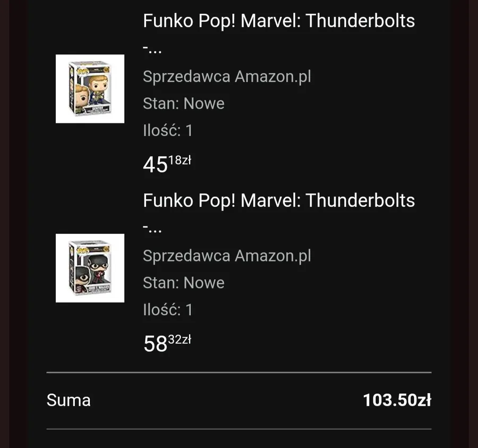
Task: Click the divider line below Suma
Action: [x=239, y=428]
